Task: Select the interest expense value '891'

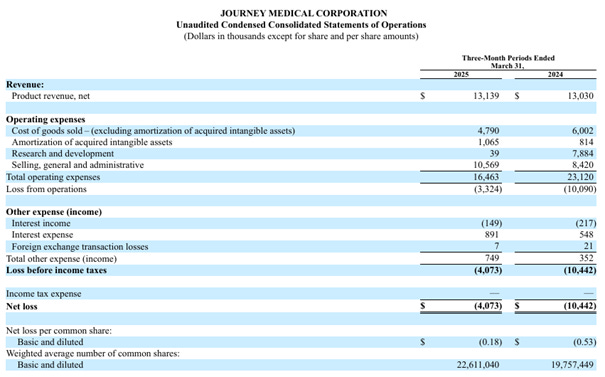Action: (x=492, y=235)
